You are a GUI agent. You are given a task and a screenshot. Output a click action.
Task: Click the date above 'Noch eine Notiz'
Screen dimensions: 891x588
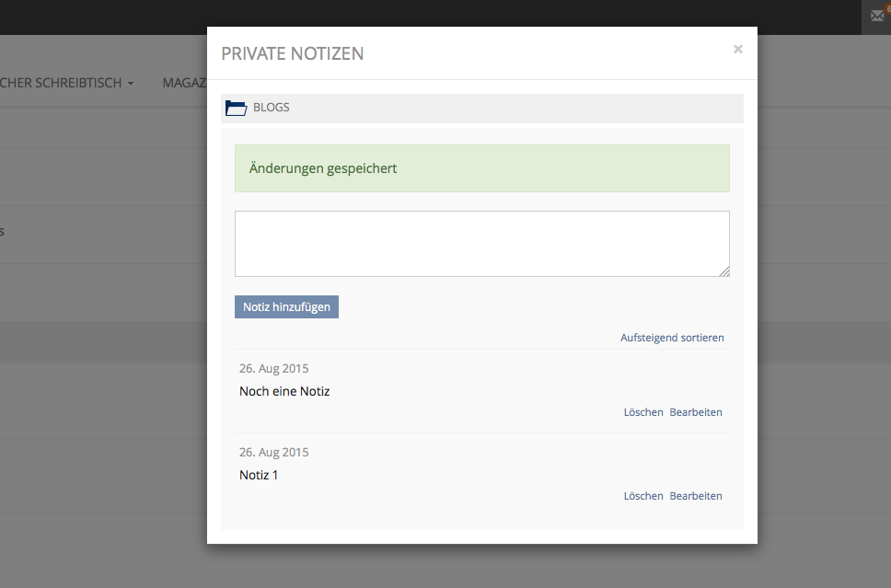point(274,368)
